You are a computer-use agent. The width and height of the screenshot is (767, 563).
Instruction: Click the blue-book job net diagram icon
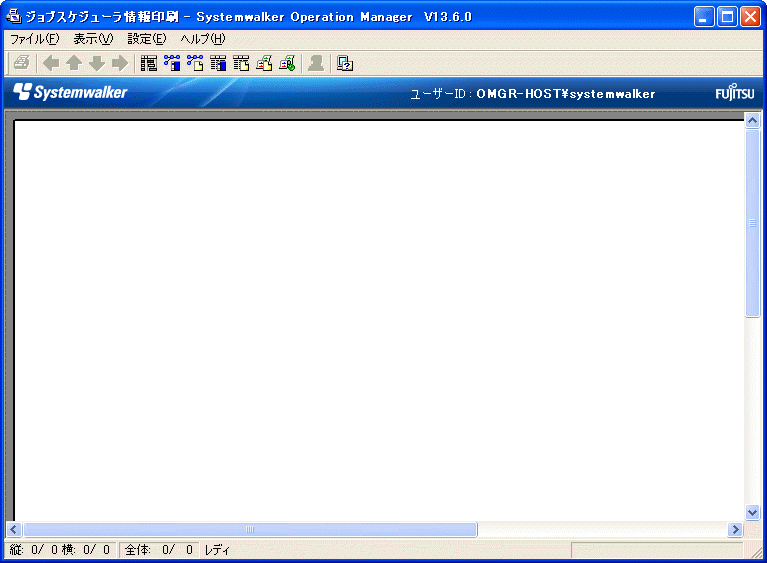(172, 63)
